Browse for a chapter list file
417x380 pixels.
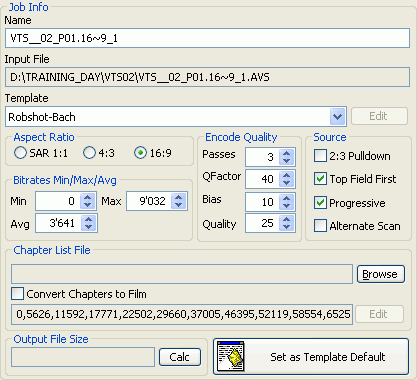coord(381,274)
